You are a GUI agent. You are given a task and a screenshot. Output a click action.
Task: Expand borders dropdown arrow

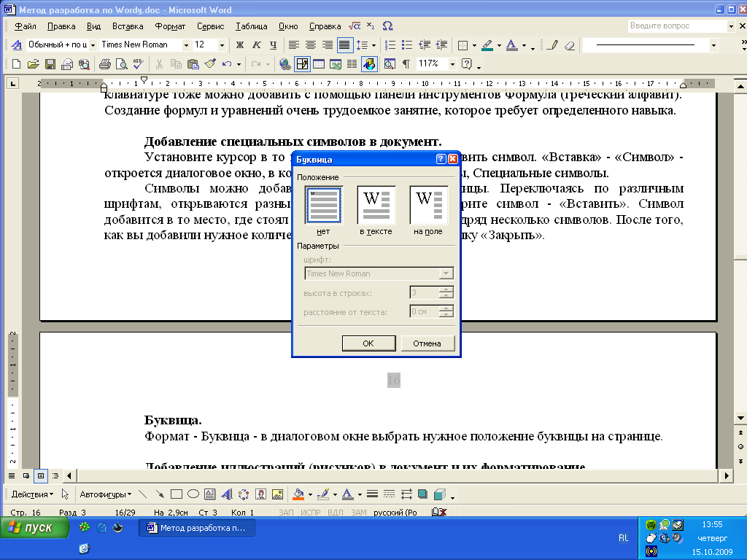click(474, 45)
